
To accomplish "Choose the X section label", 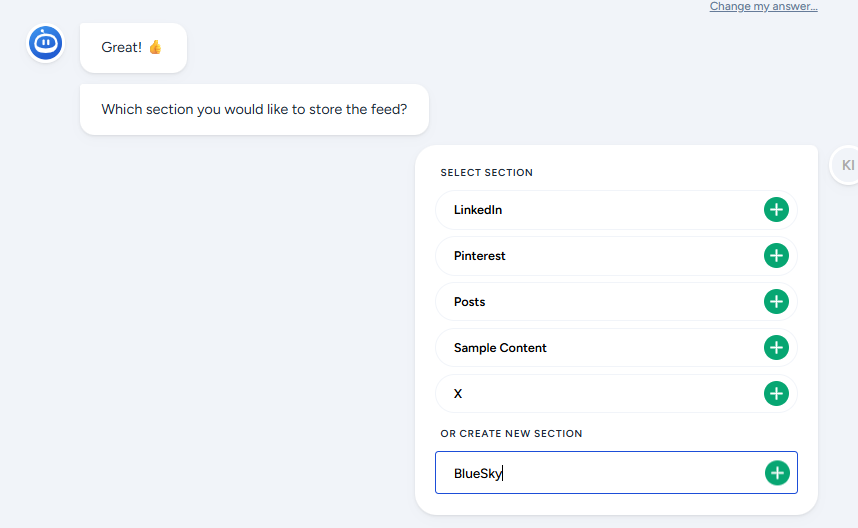I will 458,394.
